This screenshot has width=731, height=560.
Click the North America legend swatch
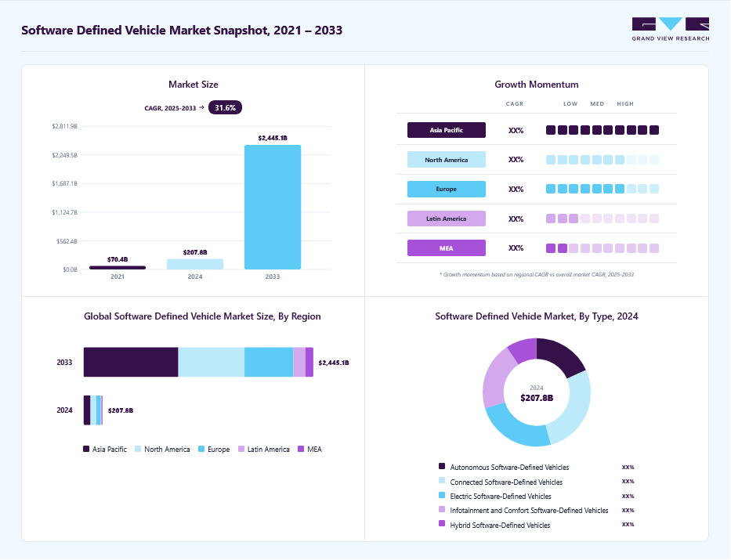pyautogui.click(x=138, y=449)
